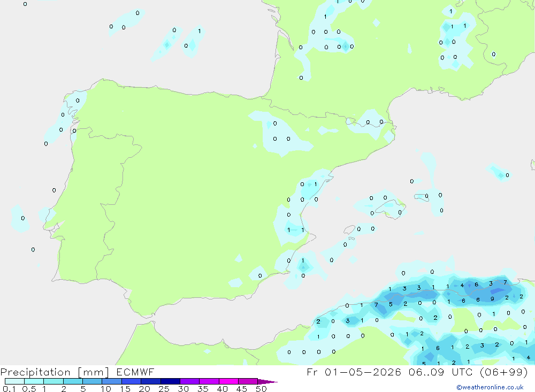The image size is (535, 392).
Task: Click the '0.1' legend scale label
Action: click(9, 389)
